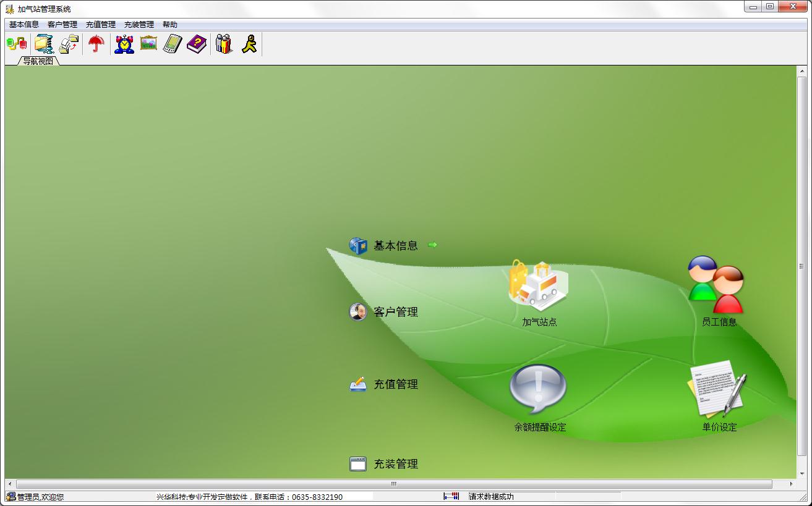The height and width of the screenshot is (506, 812).
Task: Click the purple help book icon
Action: [197, 44]
